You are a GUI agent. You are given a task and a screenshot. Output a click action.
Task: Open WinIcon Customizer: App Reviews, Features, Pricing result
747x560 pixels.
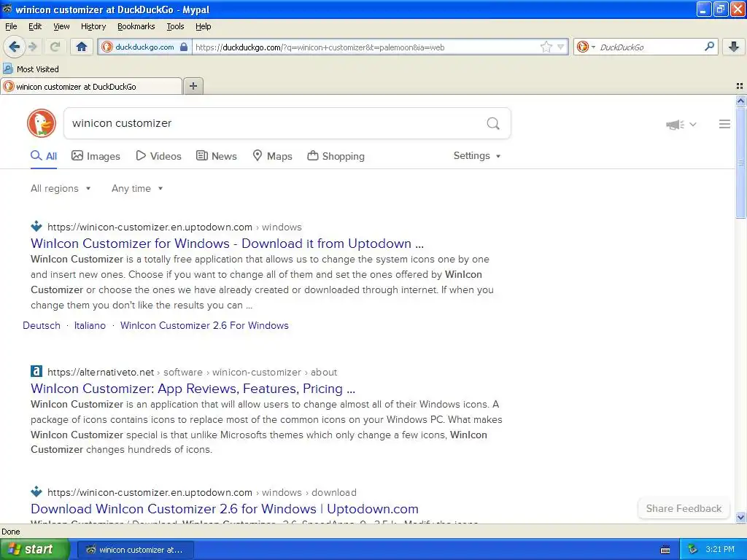[x=193, y=389]
